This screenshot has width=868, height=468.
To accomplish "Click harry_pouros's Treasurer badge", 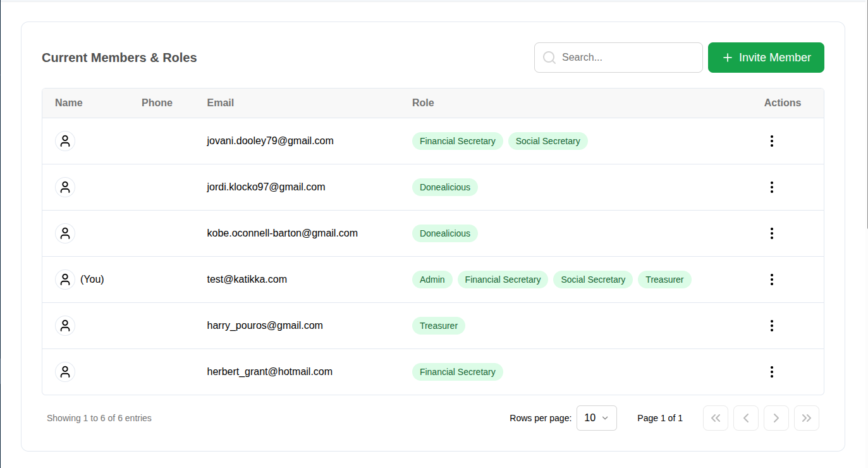I will coord(439,326).
